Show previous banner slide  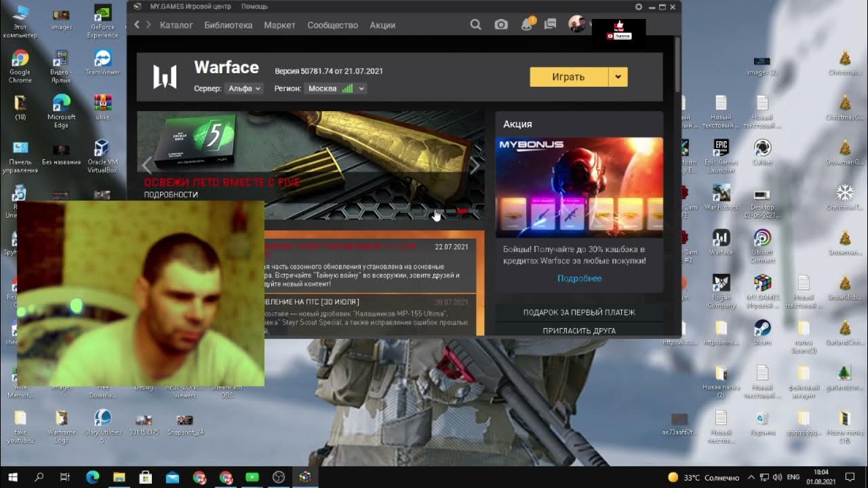146,165
